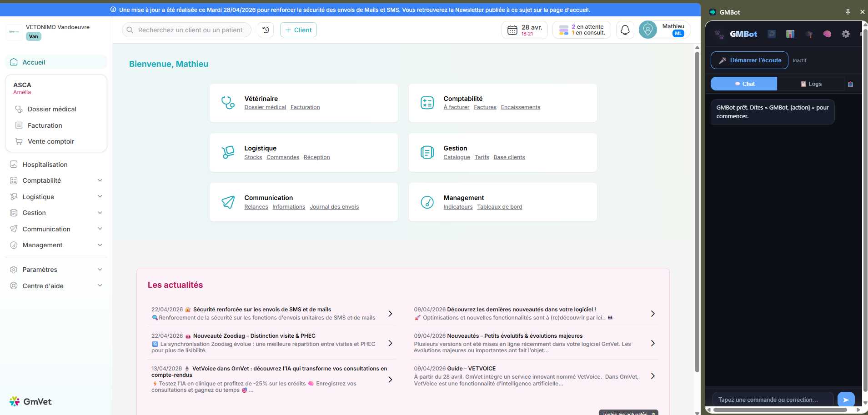This screenshot has height=415, width=868.
Task: Click the + Client button
Action: (298, 30)
